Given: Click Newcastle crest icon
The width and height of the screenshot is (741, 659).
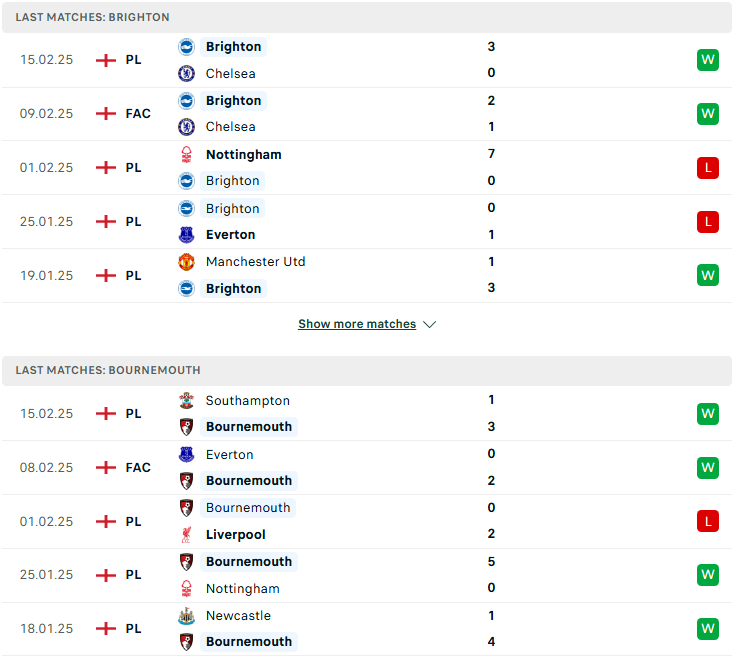Looking at the screenshot, I should click(x=188, y=618).
